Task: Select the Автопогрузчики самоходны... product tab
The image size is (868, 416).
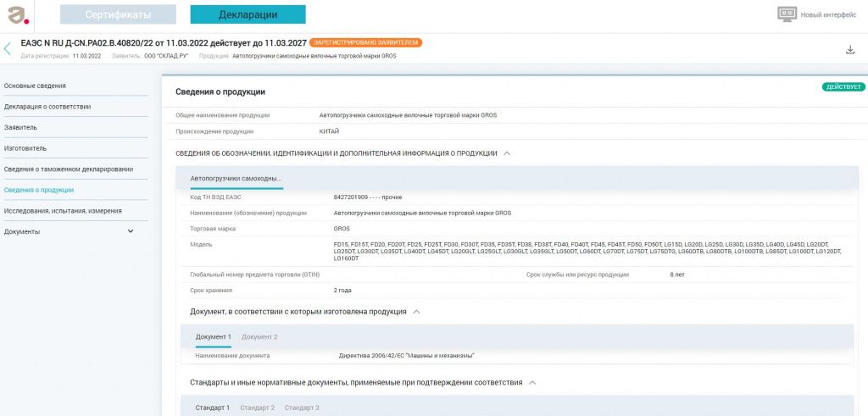Action: click(236, 179)
